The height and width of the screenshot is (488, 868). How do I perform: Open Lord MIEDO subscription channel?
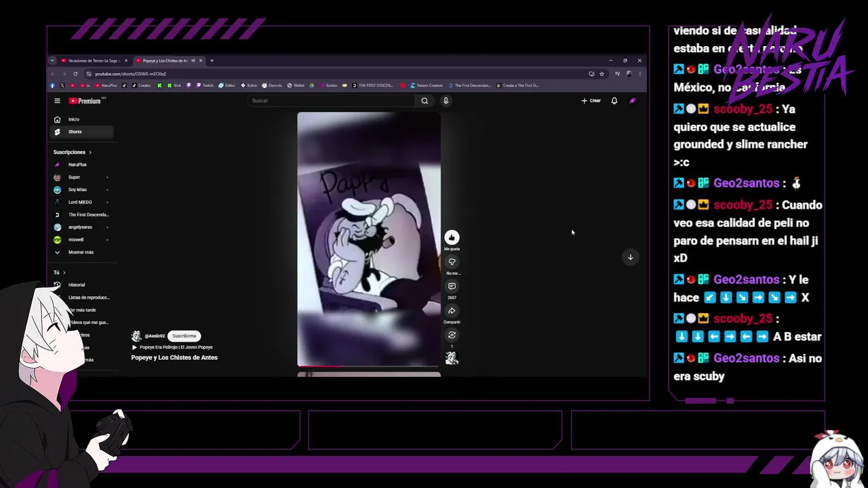tap(82, 202)
